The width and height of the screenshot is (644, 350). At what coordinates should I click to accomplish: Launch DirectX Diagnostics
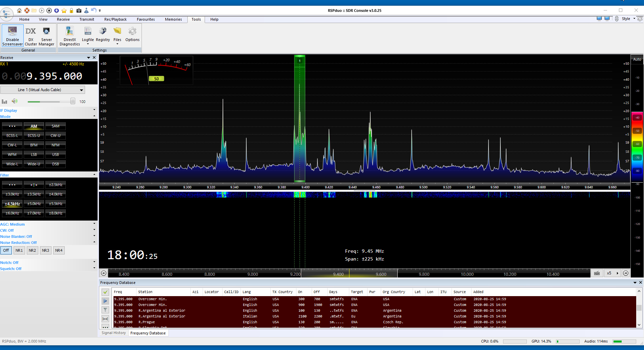70,32
